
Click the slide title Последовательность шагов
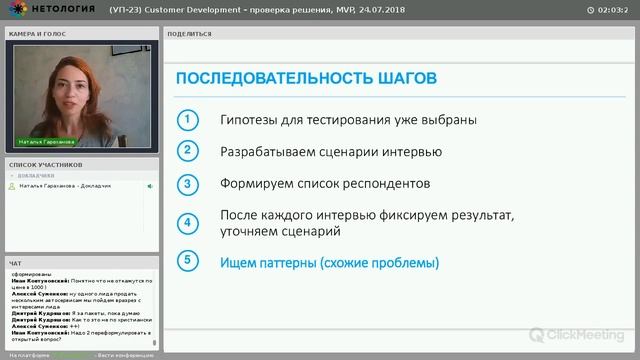[306, 78]
